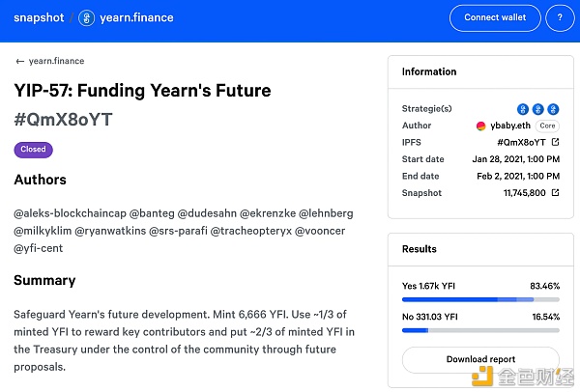Click the Download report button
The height and width of the screenshot is (392, 580).
480,359
